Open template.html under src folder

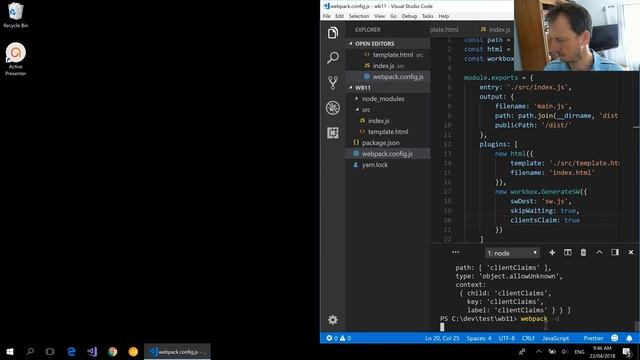pos(387,132)
